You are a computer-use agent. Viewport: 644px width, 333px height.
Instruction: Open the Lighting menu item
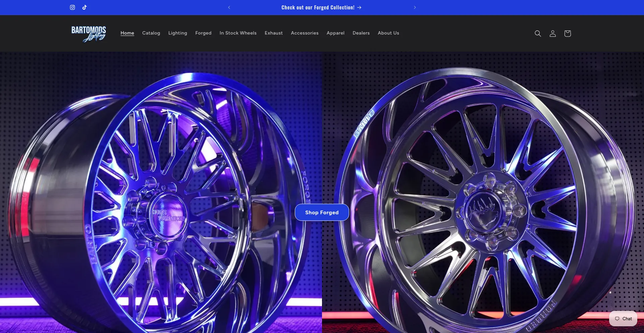[x=178, y=33]
